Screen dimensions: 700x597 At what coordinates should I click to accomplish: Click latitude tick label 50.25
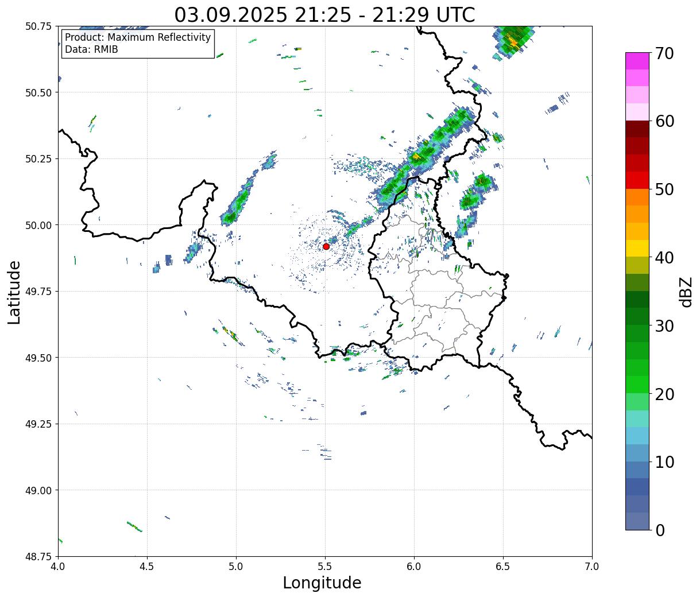coord(38,159)
